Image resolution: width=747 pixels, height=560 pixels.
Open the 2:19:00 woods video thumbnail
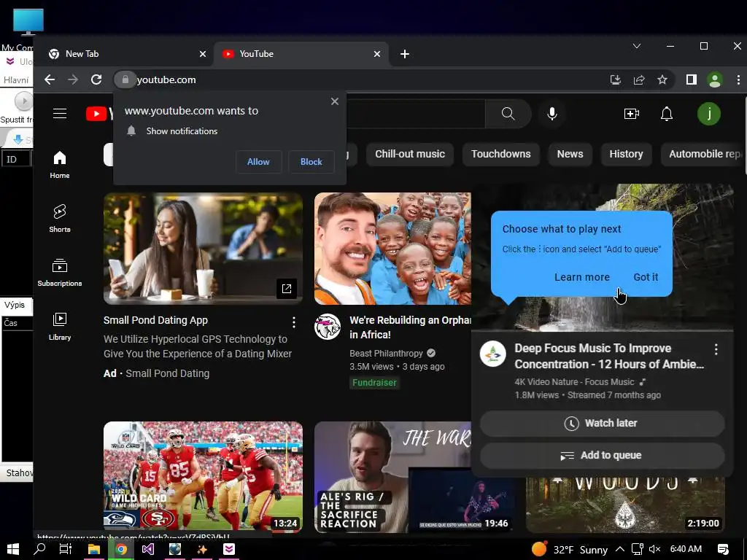625,506
